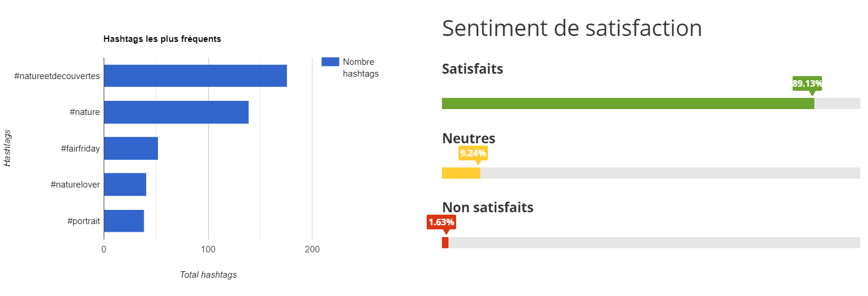This screenshot has height=296, width=868.
Task: Click the #portrait axis label
Action: pos(84,221)
